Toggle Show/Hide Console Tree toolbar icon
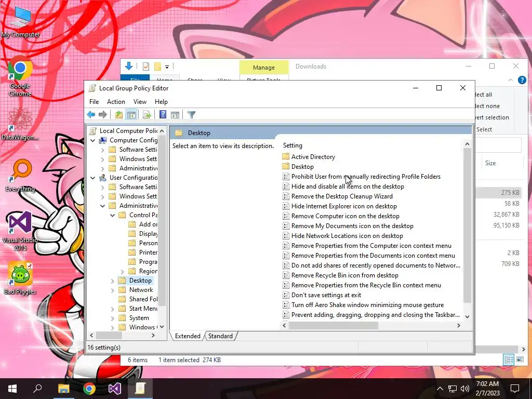Image resolution: width=532 pixels, height=399 pixels. 131,115
